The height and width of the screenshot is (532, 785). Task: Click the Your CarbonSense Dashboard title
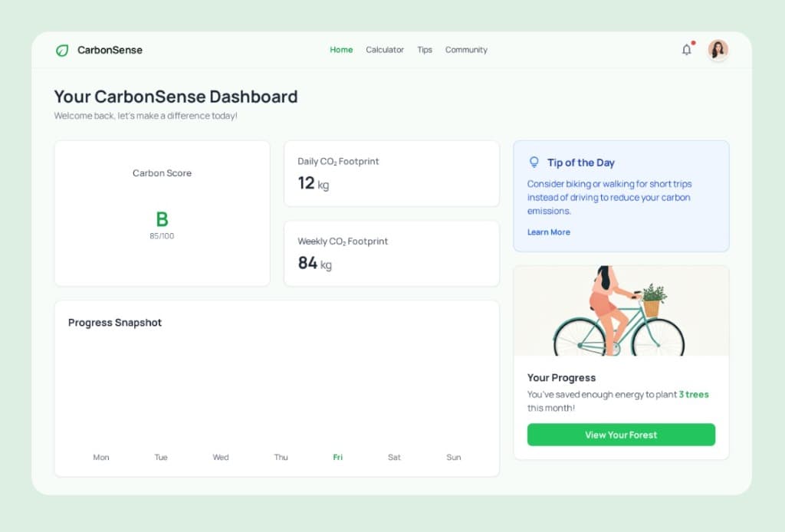pos(176,96)
